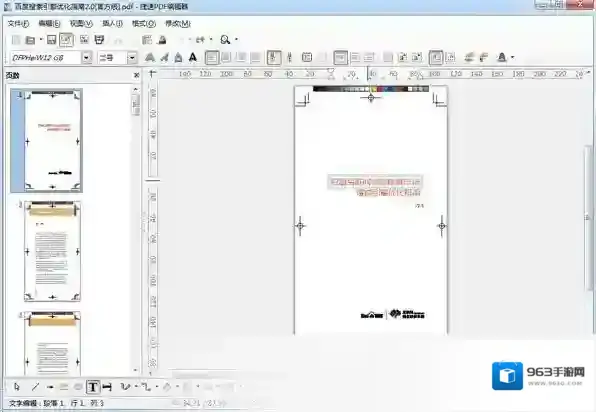Image resolution: width=596 pixels, height=412 pixels.
Task: Open the font color dropdown arrow
Action: point(512,57)
